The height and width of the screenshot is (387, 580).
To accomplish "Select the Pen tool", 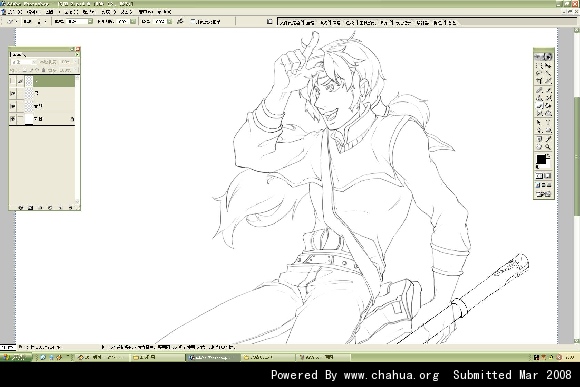I will pos(539,131).
